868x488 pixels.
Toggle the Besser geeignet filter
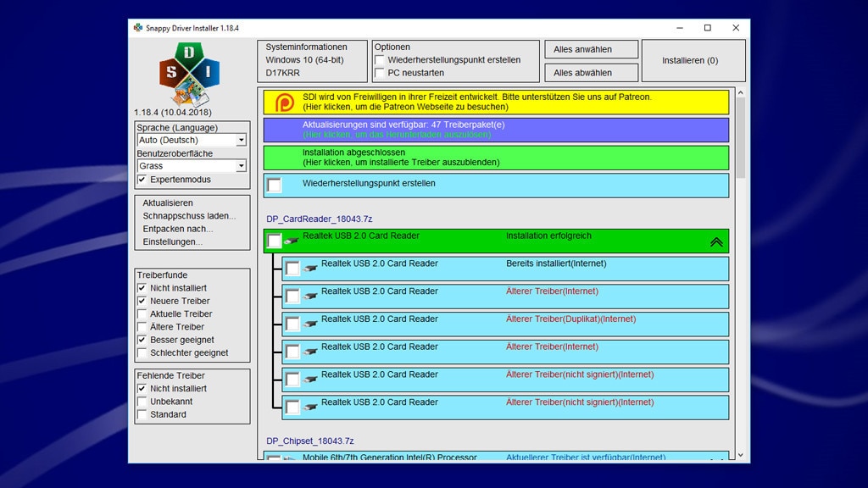click(x=142, y=340)
